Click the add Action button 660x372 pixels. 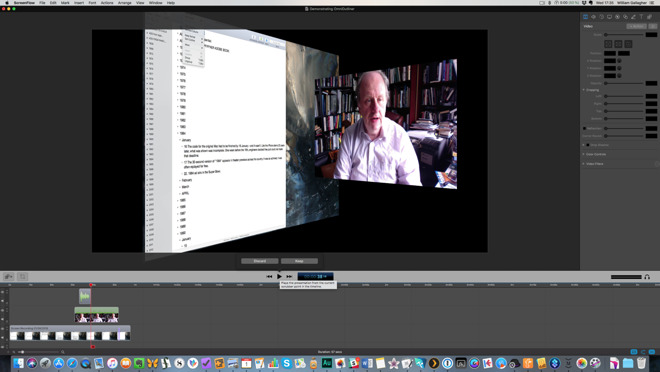[x=636, y=26]
